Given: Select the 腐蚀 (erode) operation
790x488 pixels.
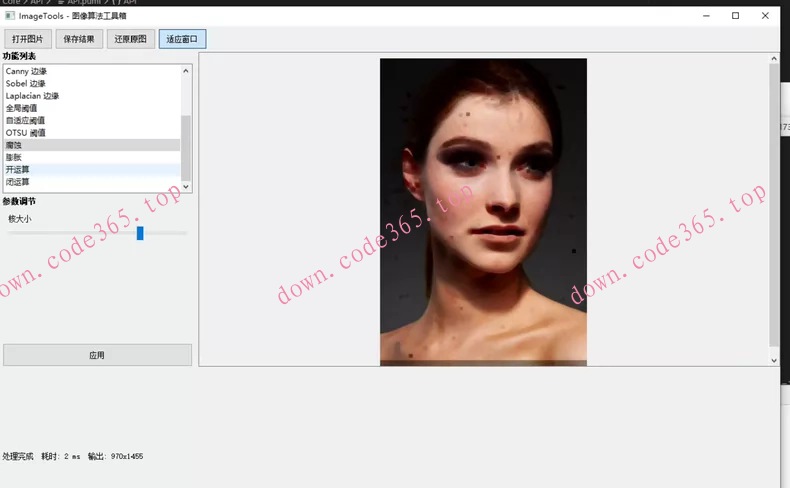Looking at the screenshot, I should coord(14,145).
